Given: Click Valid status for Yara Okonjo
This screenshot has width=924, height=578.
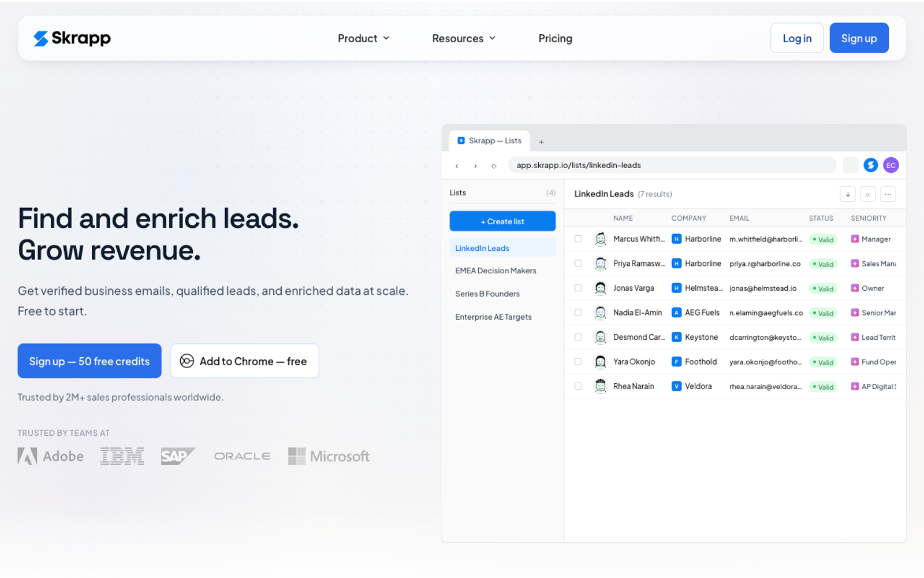Looking at the screenshot, I should click(x=823, y=362).
